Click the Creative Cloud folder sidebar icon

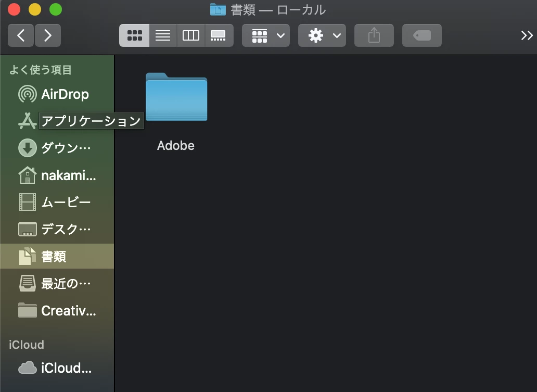click(x=28, y=310)
